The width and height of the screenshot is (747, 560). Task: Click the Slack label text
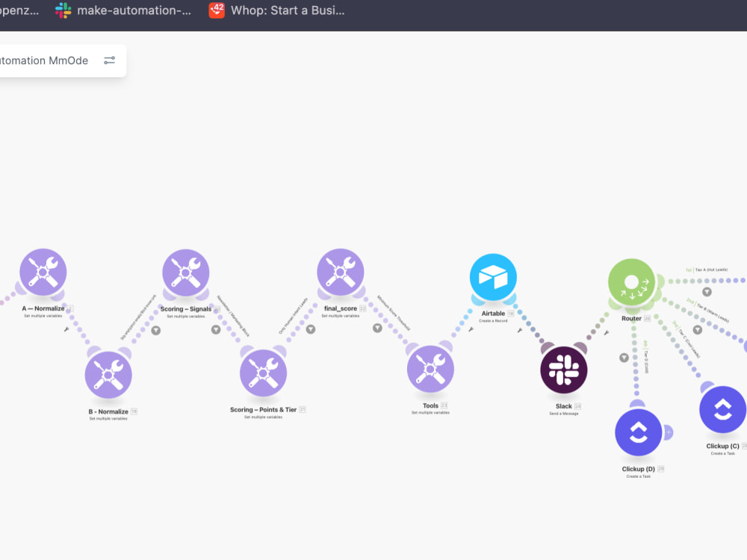pyautogui.click(x=563, y=406)
